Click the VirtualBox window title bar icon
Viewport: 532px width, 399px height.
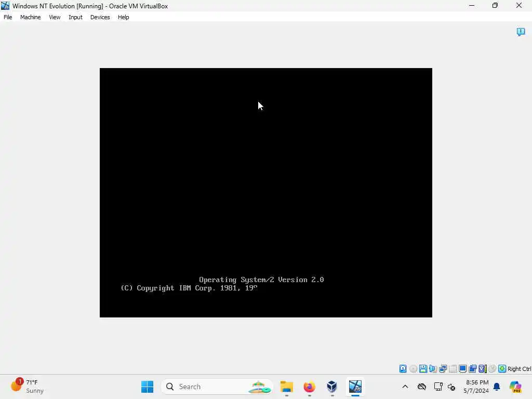click(5, 6)
